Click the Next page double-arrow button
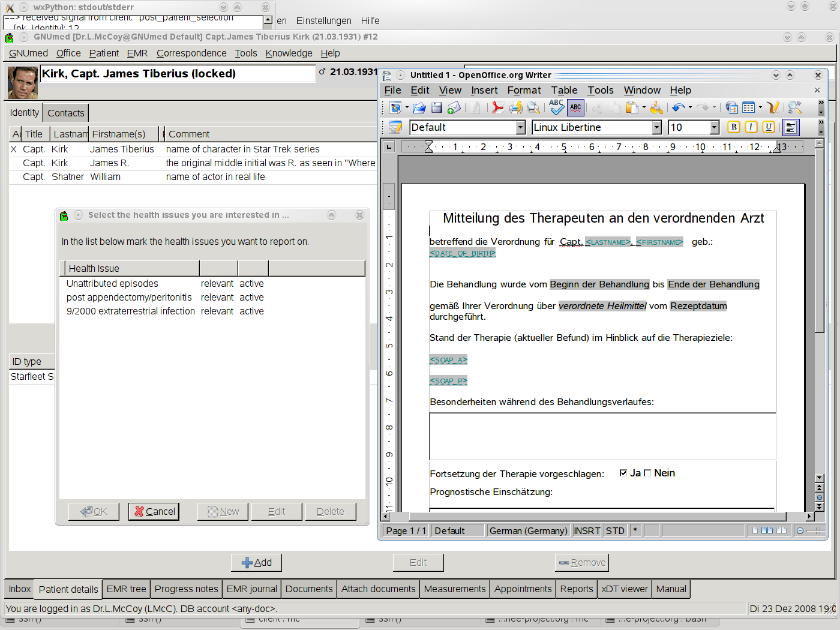The height and width of the screenshot is (630, 840). coord(820,507)
